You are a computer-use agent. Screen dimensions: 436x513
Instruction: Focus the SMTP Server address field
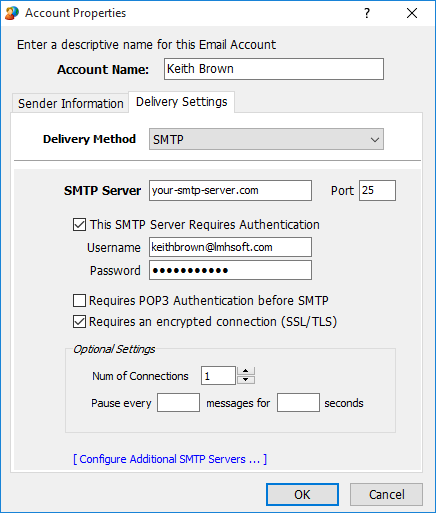point(230,191)
